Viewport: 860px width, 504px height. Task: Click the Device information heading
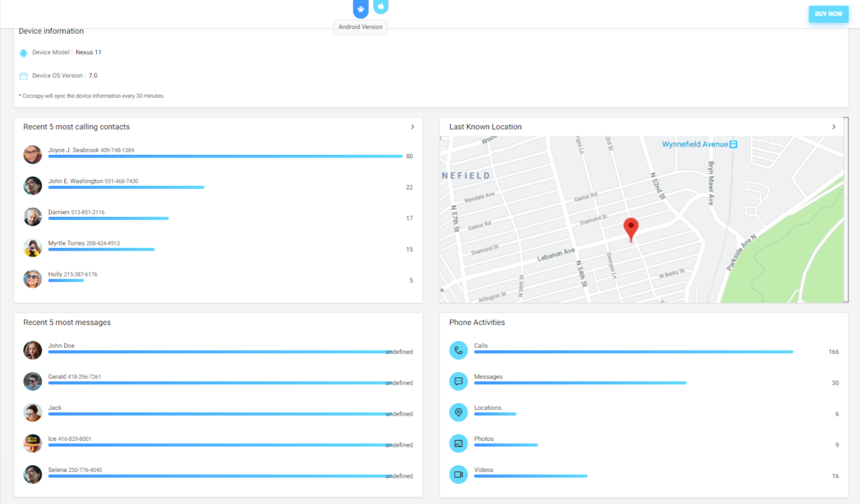tap(51, 31)
